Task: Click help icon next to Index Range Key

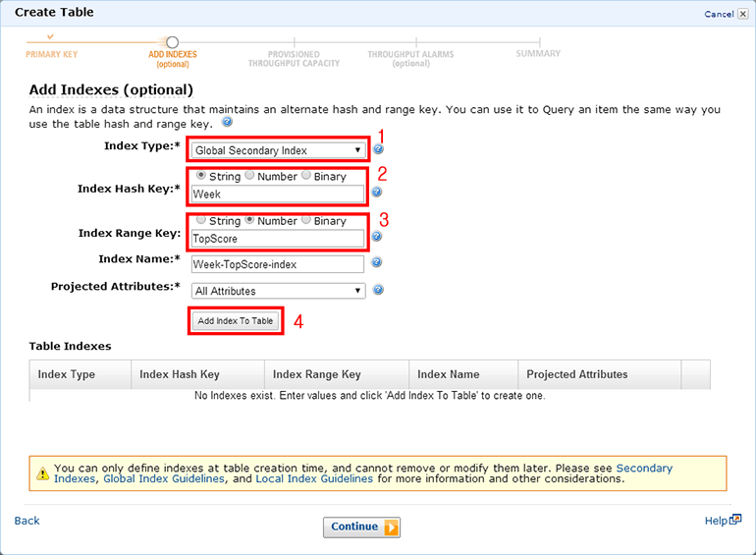Action: click(377, 237)
